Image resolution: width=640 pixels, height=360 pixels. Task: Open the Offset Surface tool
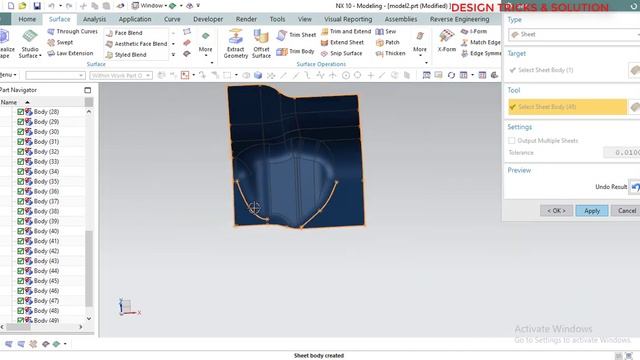(261, 43)
